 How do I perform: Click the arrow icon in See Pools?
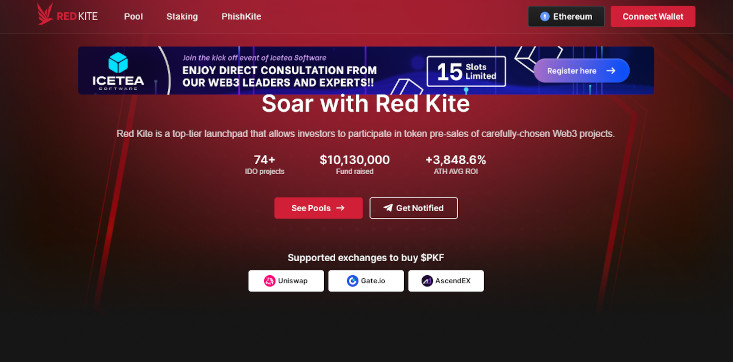(x=340, y=208)
